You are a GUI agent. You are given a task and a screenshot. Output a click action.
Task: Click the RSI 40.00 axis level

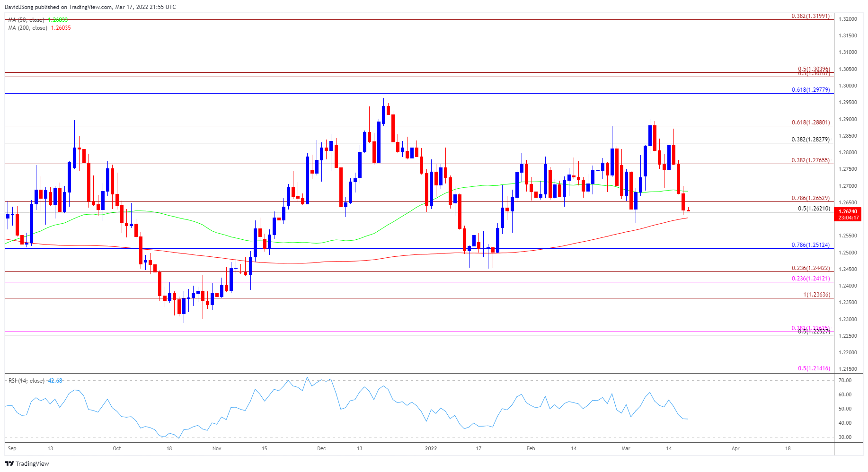845,423
